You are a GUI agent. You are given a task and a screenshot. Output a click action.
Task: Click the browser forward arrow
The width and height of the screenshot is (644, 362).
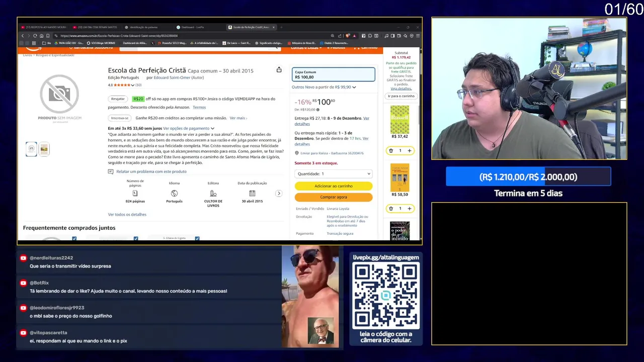[x=29, y=36]
